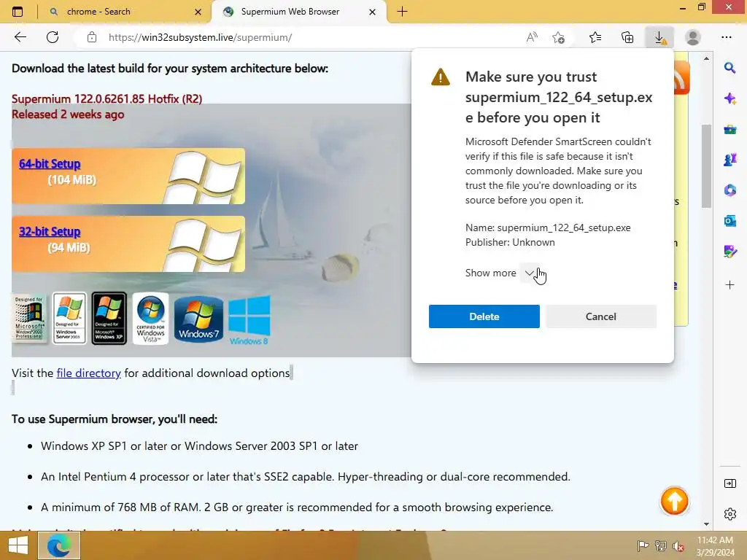Screen dimensions: 747x560
Task: Open the tab actions menu icon
Action: (x=18, y=12)
